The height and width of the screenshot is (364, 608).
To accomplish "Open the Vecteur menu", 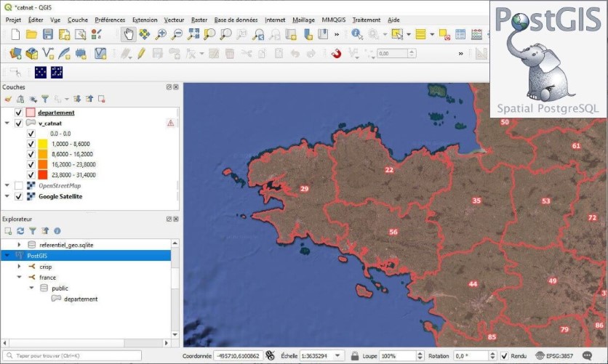I will (x=174, y=20).
